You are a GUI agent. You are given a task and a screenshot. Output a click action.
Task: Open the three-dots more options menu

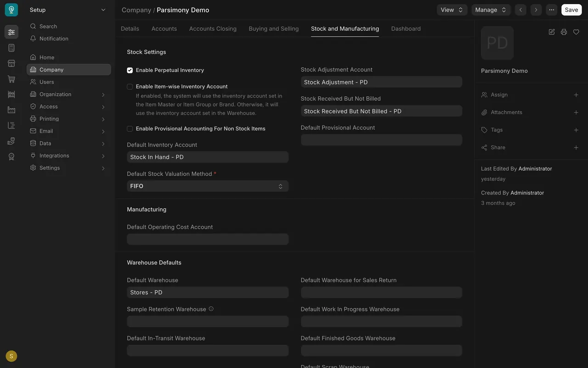552,10
